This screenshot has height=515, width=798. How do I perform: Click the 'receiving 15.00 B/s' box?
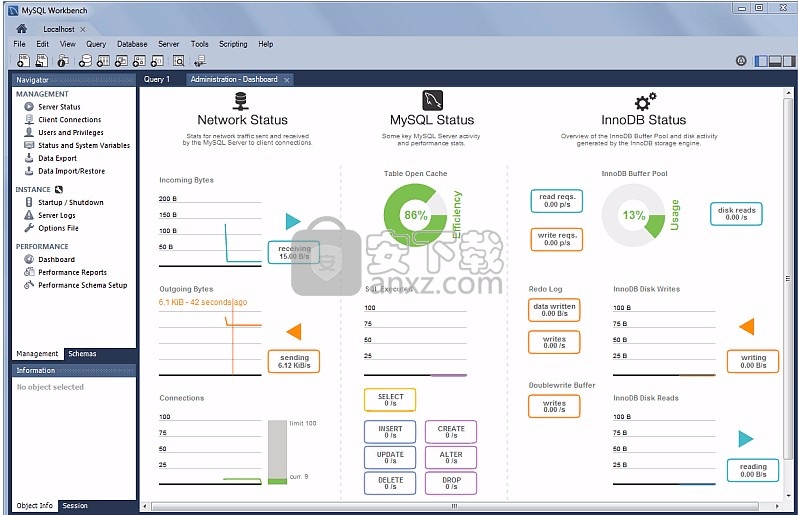click(294, 252)
